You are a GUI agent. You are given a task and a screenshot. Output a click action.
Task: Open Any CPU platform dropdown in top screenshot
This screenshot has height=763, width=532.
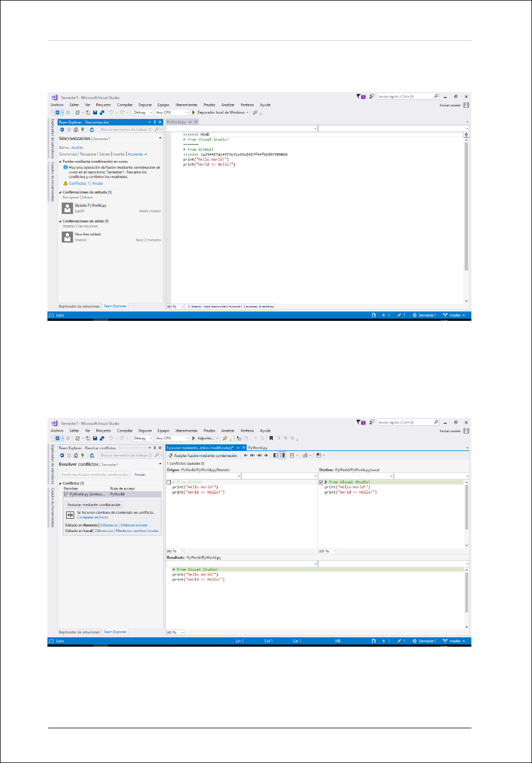point(171,112)
